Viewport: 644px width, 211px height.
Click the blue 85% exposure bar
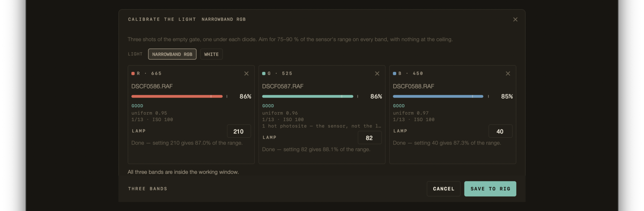441,96
